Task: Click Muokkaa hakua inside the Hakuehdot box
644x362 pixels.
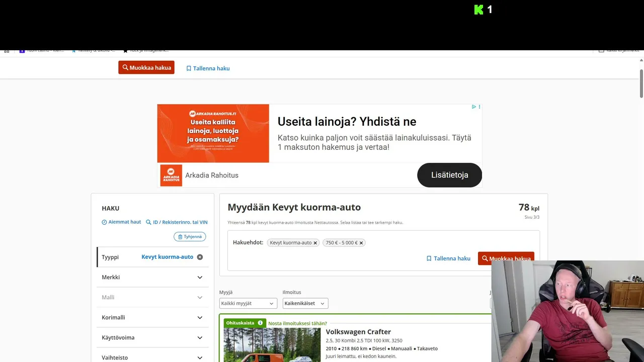Action: point(506,258)
